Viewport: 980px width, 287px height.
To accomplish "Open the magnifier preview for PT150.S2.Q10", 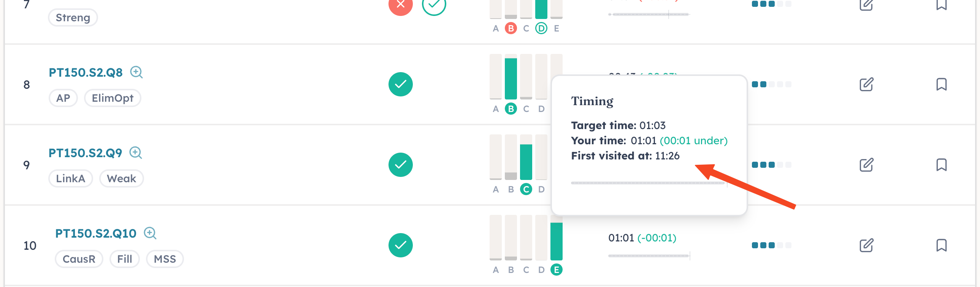I will 150,233.
